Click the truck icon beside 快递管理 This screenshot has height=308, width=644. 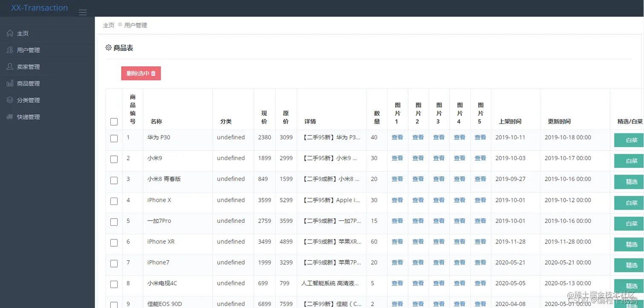click(x=10, y=117)
